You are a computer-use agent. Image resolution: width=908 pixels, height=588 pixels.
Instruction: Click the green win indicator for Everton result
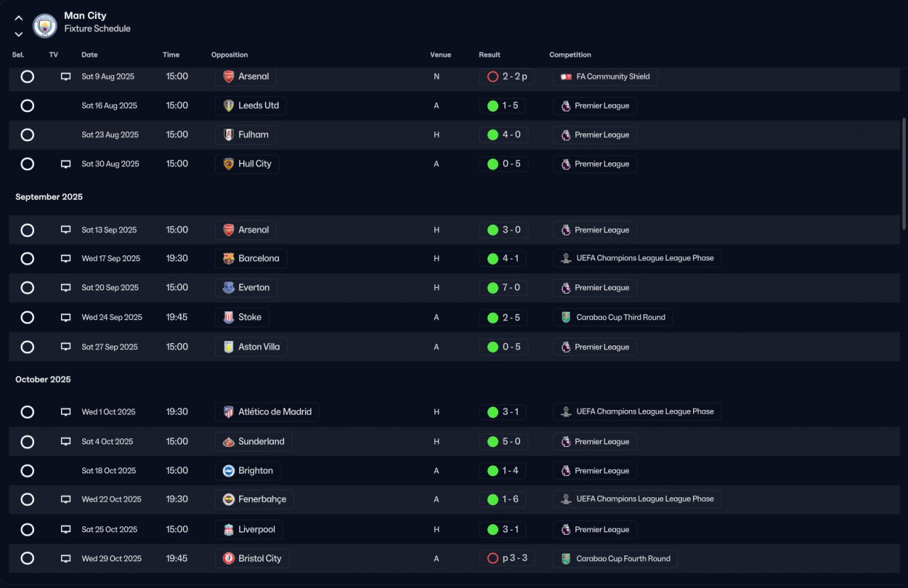(493, 288)
